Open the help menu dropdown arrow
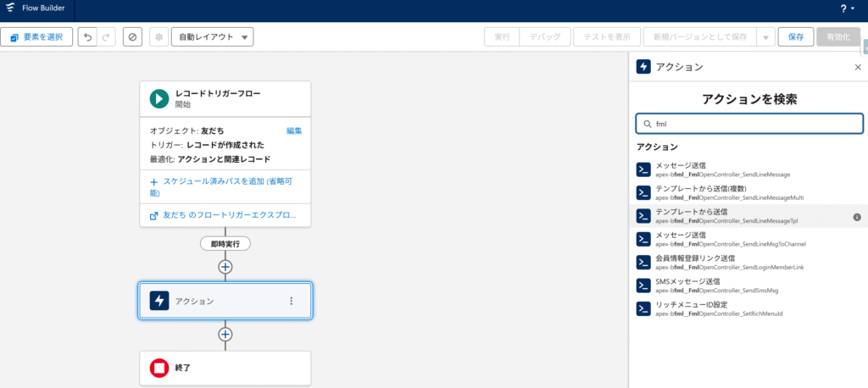Screen dimensions: 868x388 point(854,10)
